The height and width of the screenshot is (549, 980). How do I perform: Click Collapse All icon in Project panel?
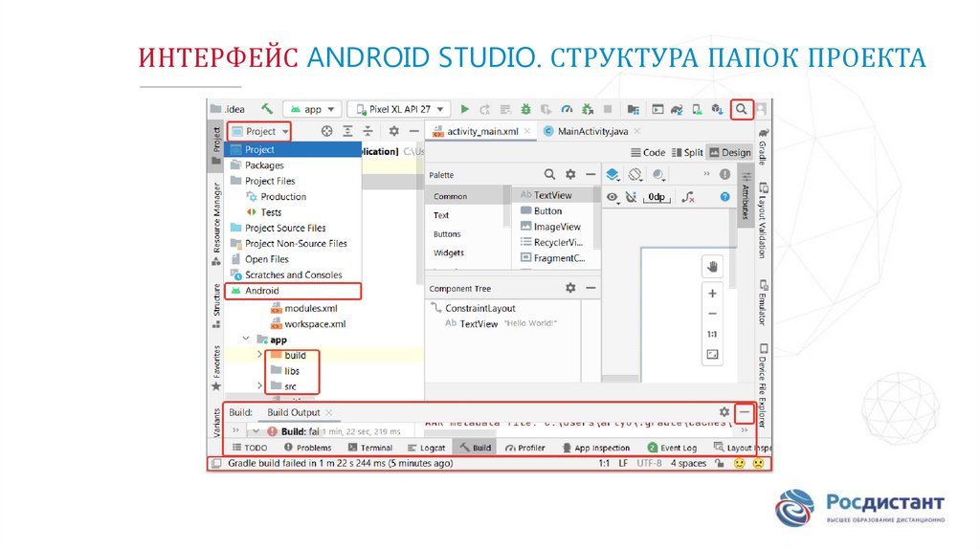367,131
